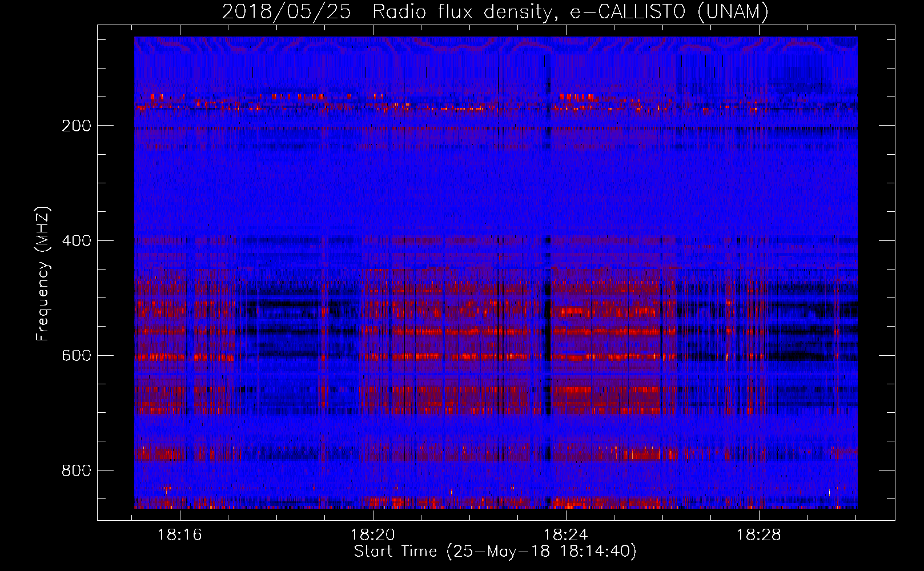924x571 pixels.
Task: Click the 600 frequency tick label
Action: point(76,355)
